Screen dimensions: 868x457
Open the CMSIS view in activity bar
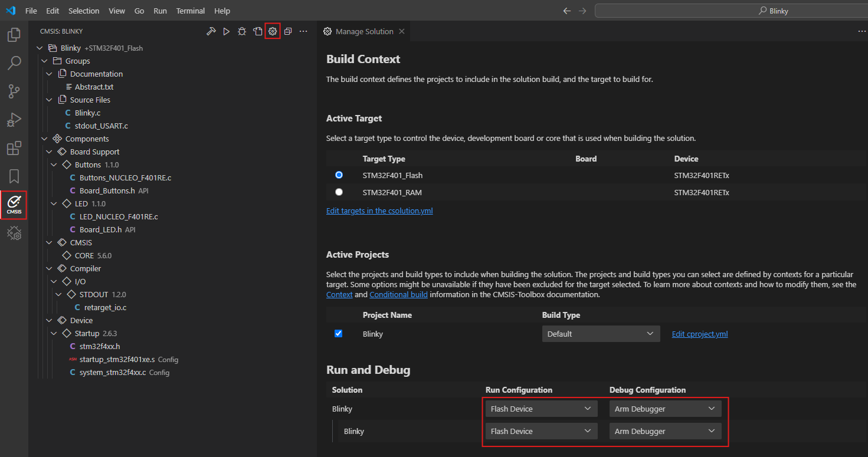pyautogui.click(x=14, y=204)
